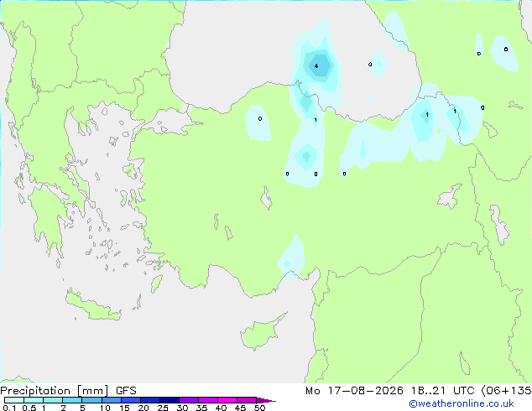
Task: Click the '15' legend value label
Action: tap(124, 408)
